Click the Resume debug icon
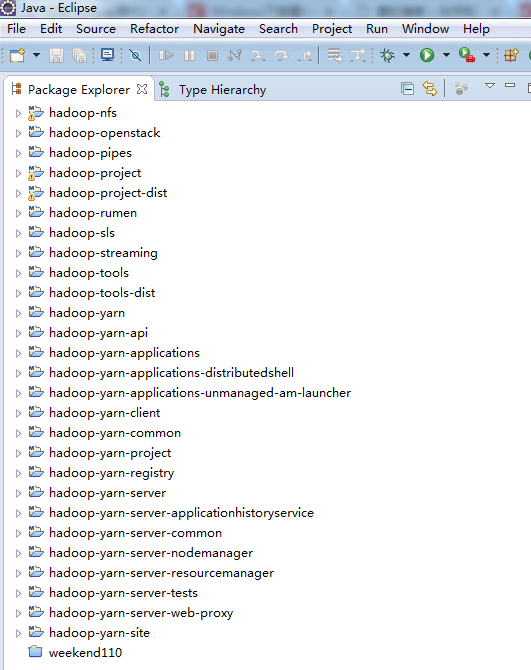This screenshot has width=531, height=670. 166,56
